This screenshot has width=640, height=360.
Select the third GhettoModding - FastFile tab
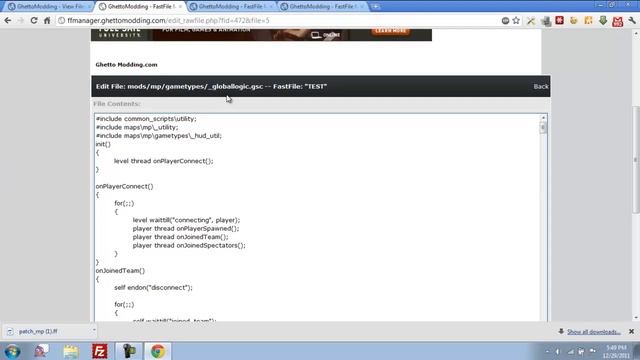point(231,7)
